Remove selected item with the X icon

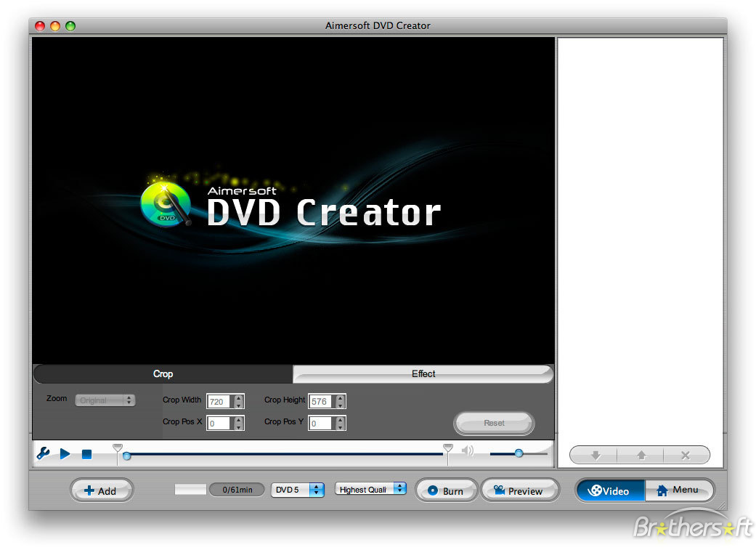(x=686, y=455)
